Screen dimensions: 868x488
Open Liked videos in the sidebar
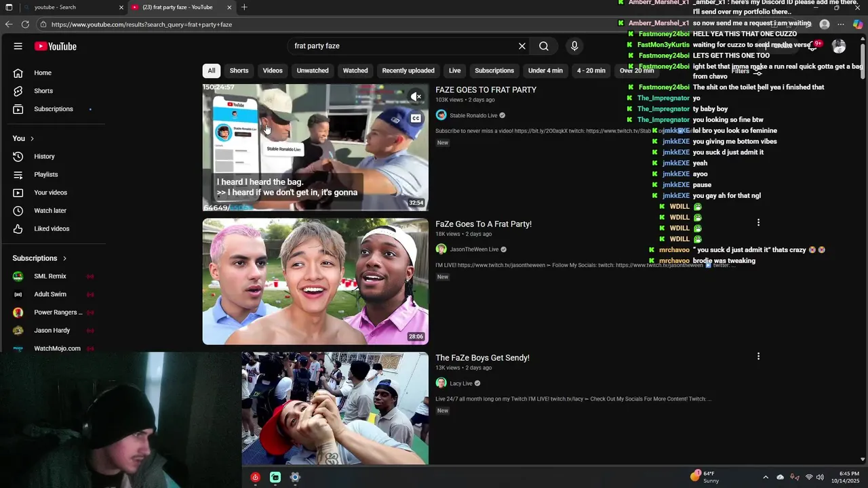(53, 228)
